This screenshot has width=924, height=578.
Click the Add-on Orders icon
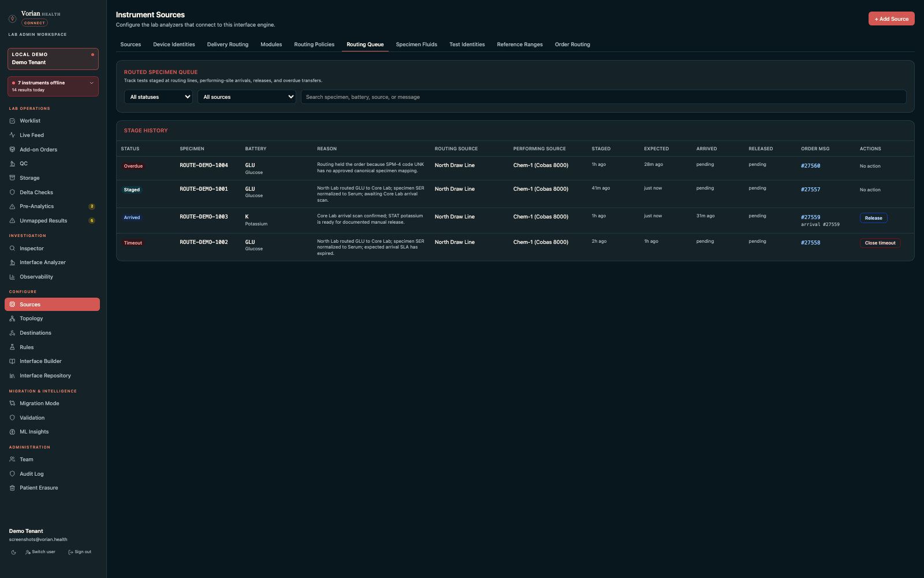pos(12,150)
